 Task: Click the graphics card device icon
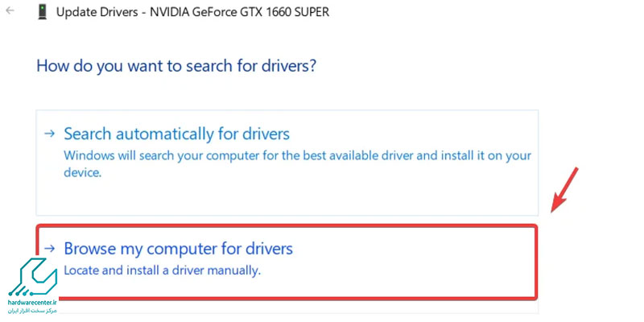click(x=43, y=12)
